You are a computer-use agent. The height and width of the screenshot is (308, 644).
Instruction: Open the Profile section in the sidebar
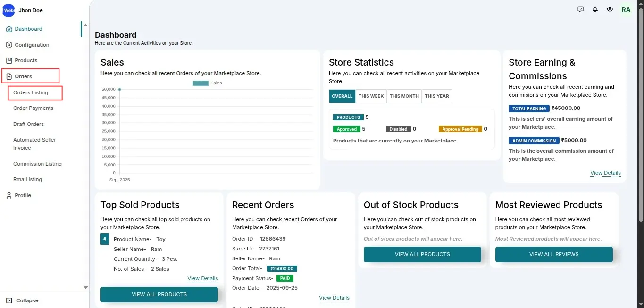(22, 195)
